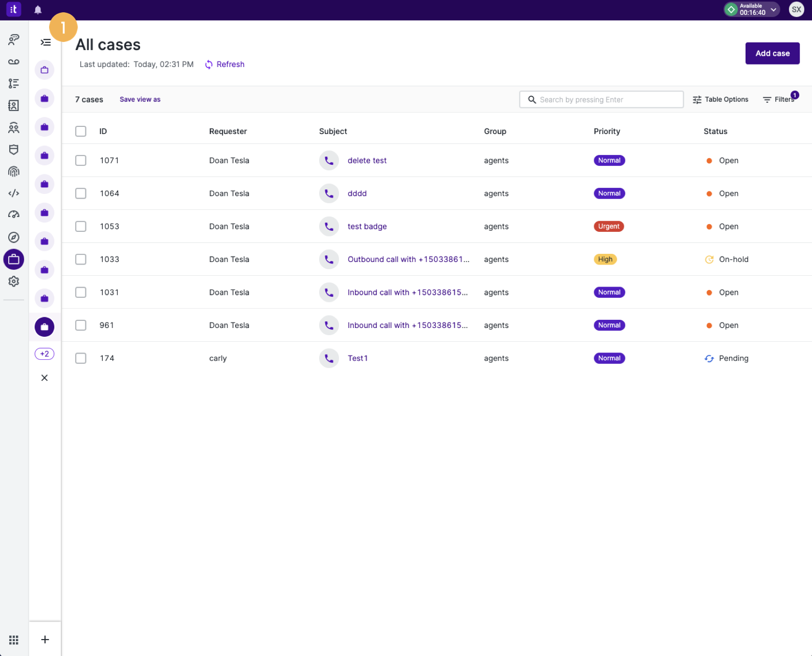Expand the case views panel

tap(46, 42)
